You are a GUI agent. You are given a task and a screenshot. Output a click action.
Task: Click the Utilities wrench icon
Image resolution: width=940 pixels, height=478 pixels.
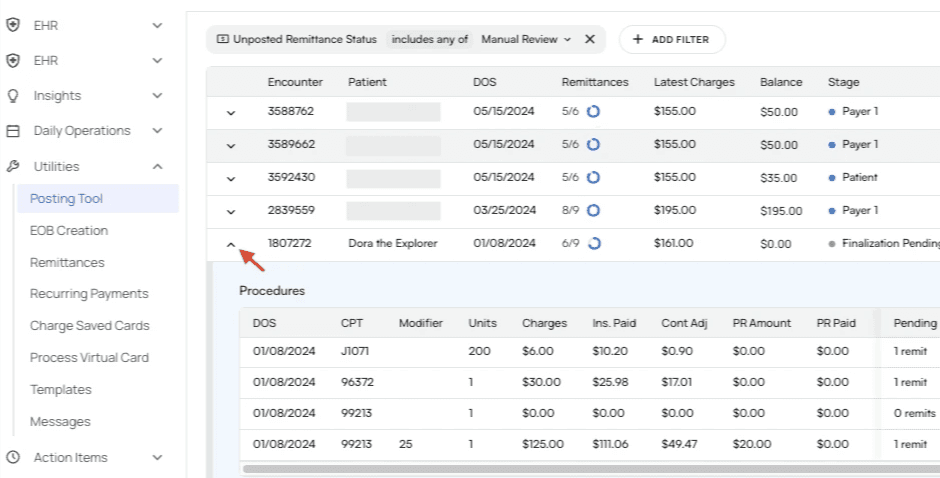pos(13,166)
